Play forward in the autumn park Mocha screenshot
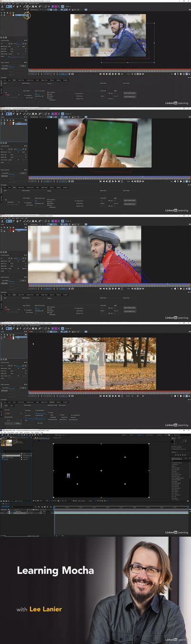This screenshot has height=644, width=191. (116, 396)
